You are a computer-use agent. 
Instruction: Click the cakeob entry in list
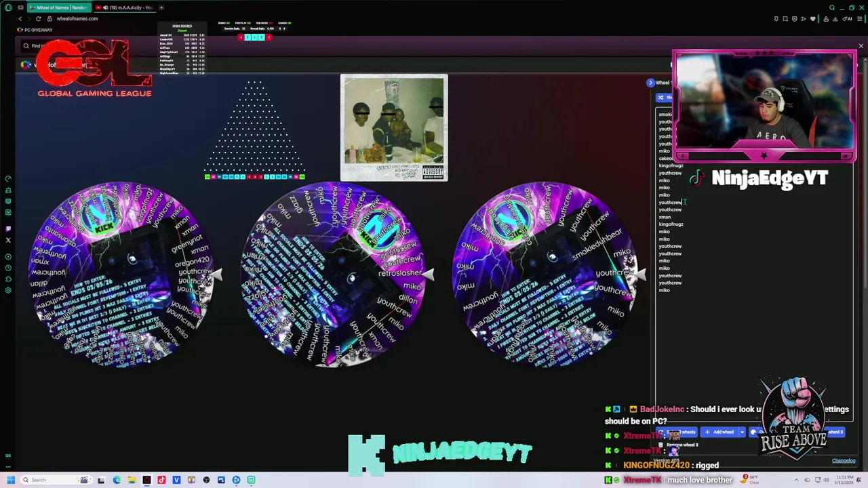[x=665, y=159]
